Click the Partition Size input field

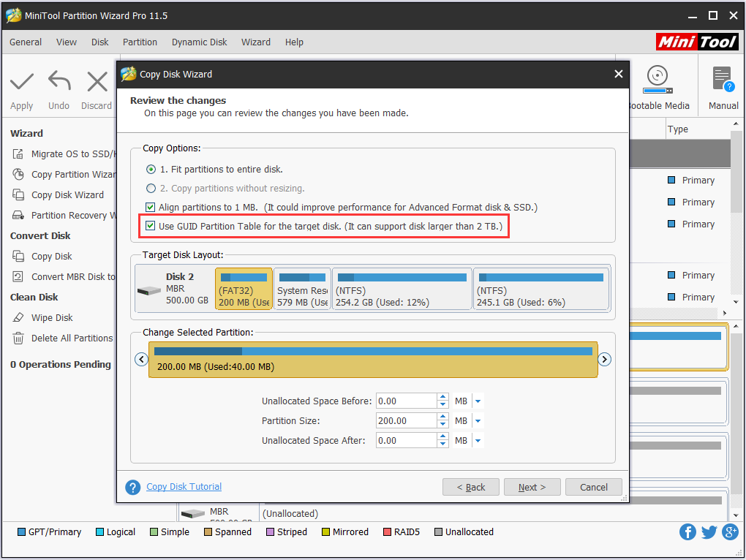pos(406,421)
